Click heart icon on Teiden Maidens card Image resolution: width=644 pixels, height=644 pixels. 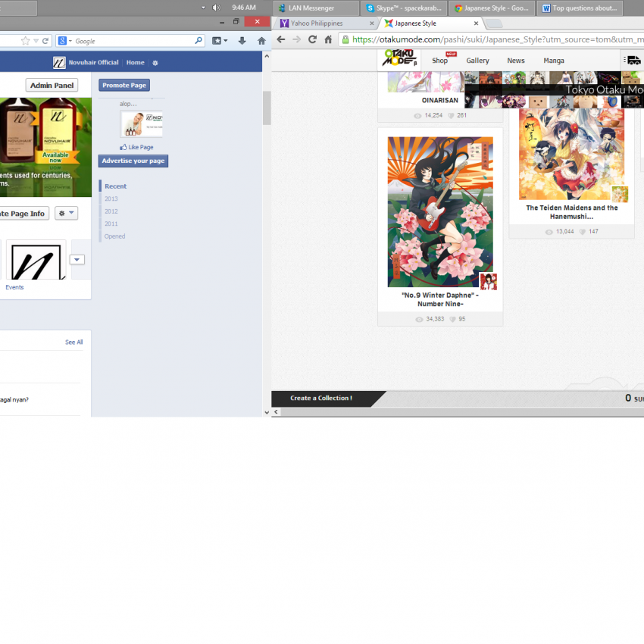pyautogui.click(x=583, y=232)
